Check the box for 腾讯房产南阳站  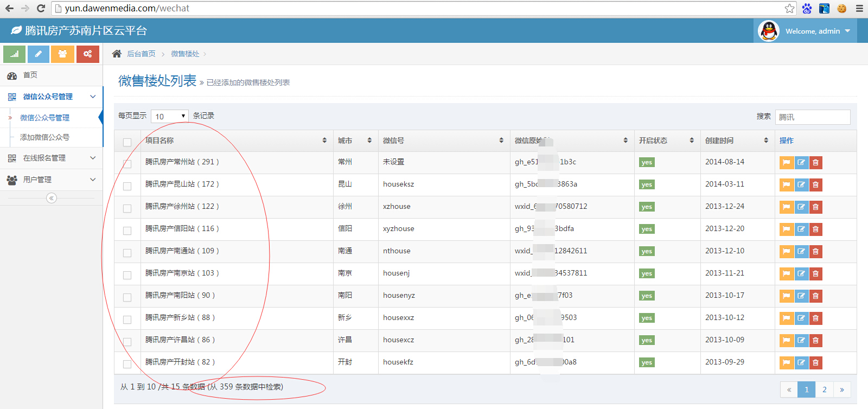tap(127, 297)
